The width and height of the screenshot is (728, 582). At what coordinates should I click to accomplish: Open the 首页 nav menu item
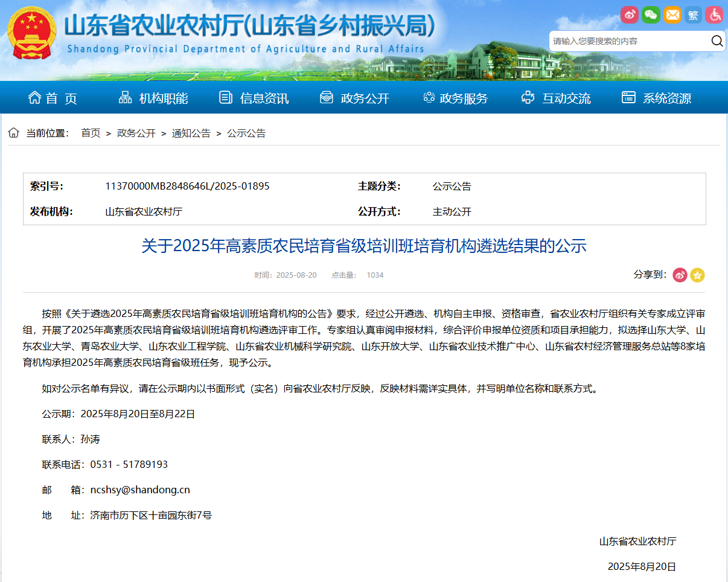click(62, 98)
